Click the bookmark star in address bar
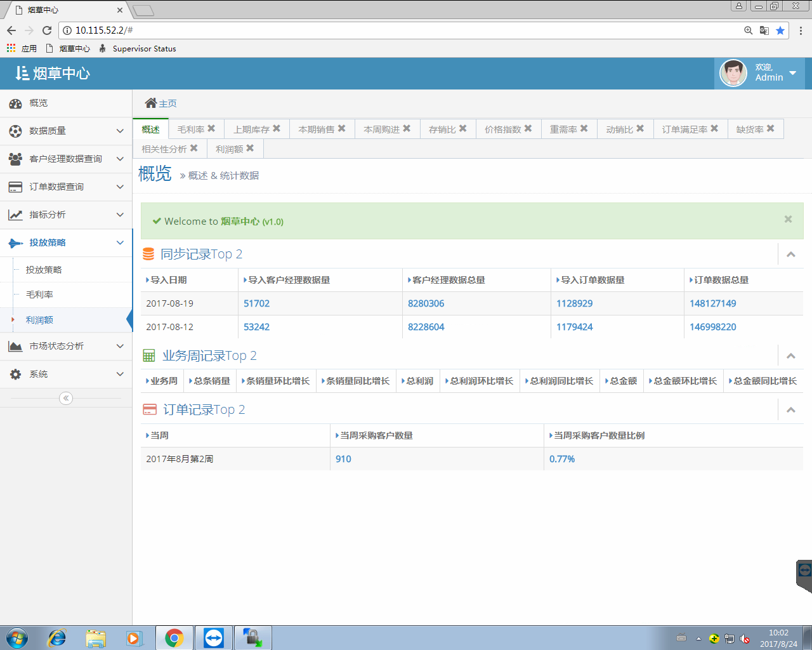 [780, 30]
